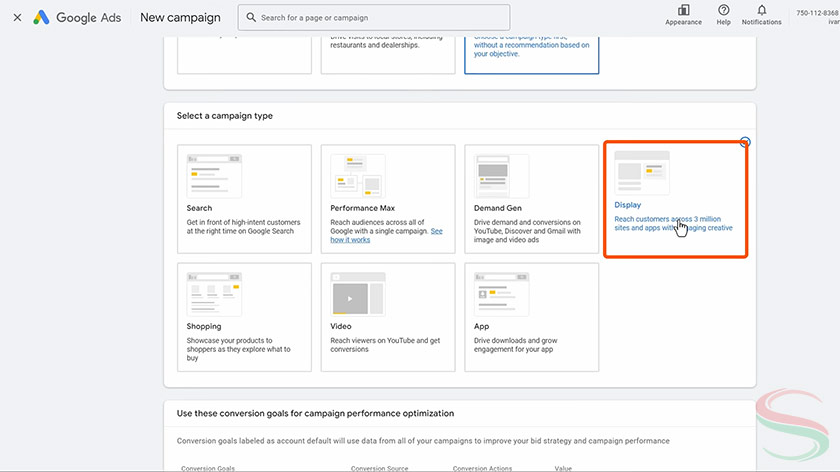This screenshot has height=472, width=840.
Task: Close the New campaign setup with X
Action: (x=17, y=17)
